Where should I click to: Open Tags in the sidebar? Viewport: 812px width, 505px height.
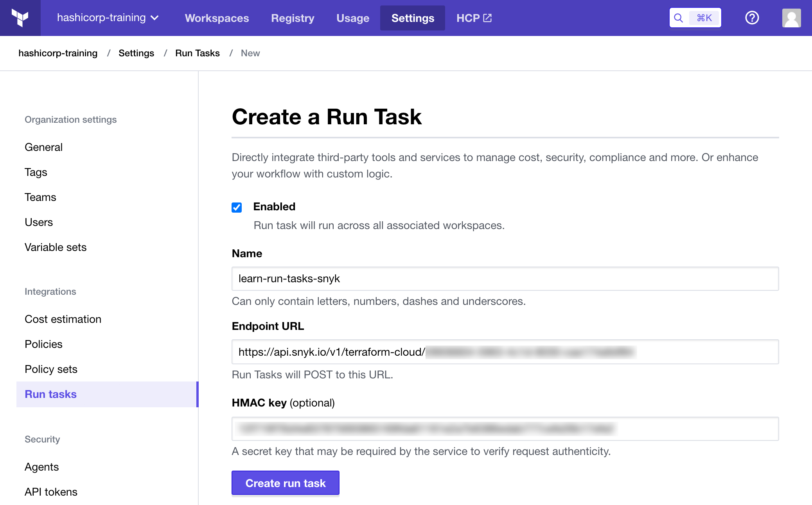tap(36, 172)
